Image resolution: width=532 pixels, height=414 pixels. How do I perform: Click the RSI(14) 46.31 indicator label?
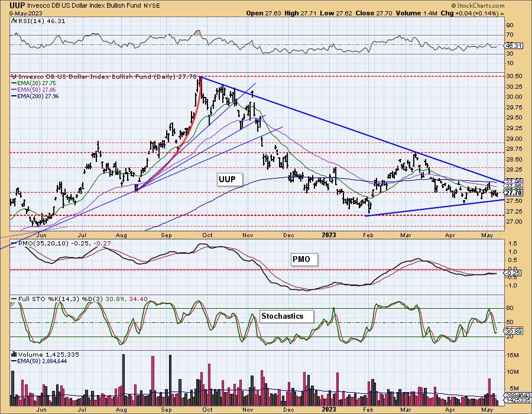[41, 21]
